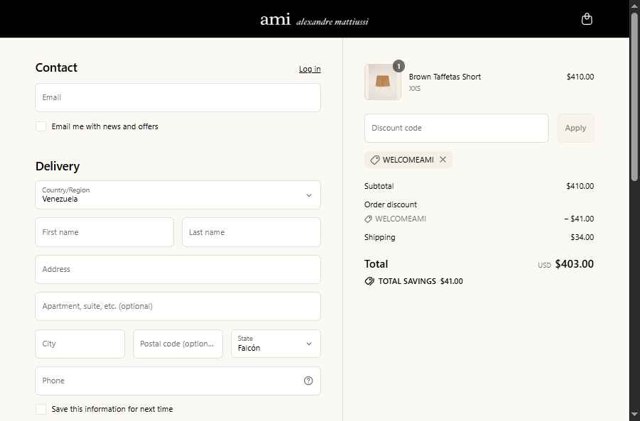Click the Brown Taffetas Short product name
The width and height of the screenshot is (640, 421).
click(x=445, y=77)
